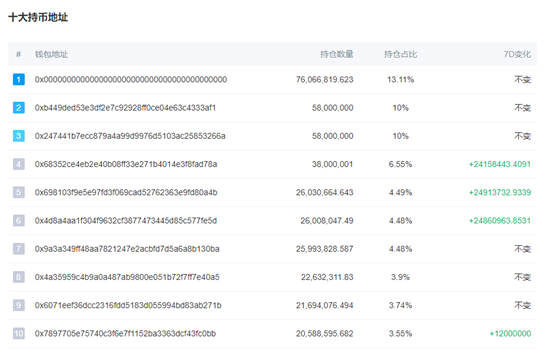
Task: Select holding amount 21,694,076.494
Action: pos(324,305)
